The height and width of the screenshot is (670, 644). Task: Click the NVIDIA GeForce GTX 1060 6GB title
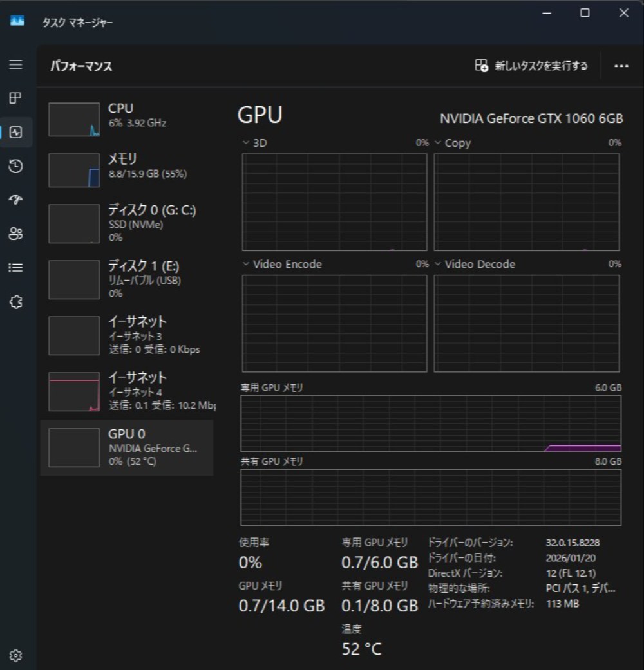pyautogui.click(x=531, y=118)
